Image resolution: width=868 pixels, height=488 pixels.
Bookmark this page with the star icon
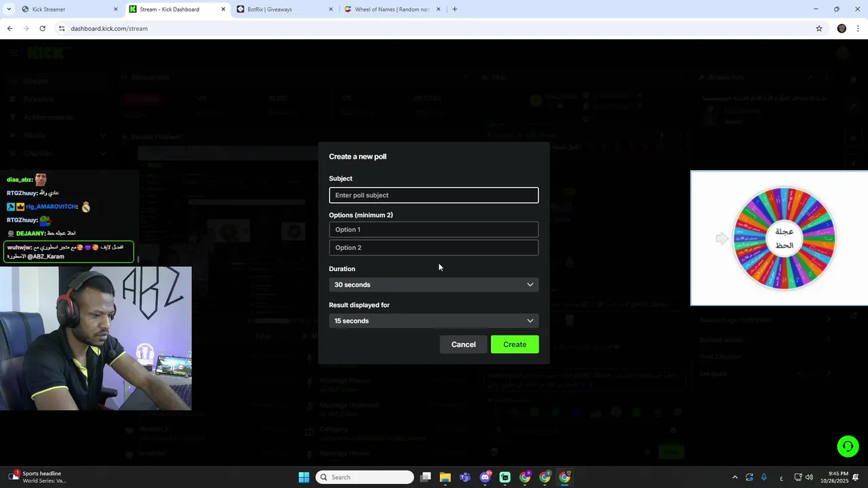tap(819, 28)
